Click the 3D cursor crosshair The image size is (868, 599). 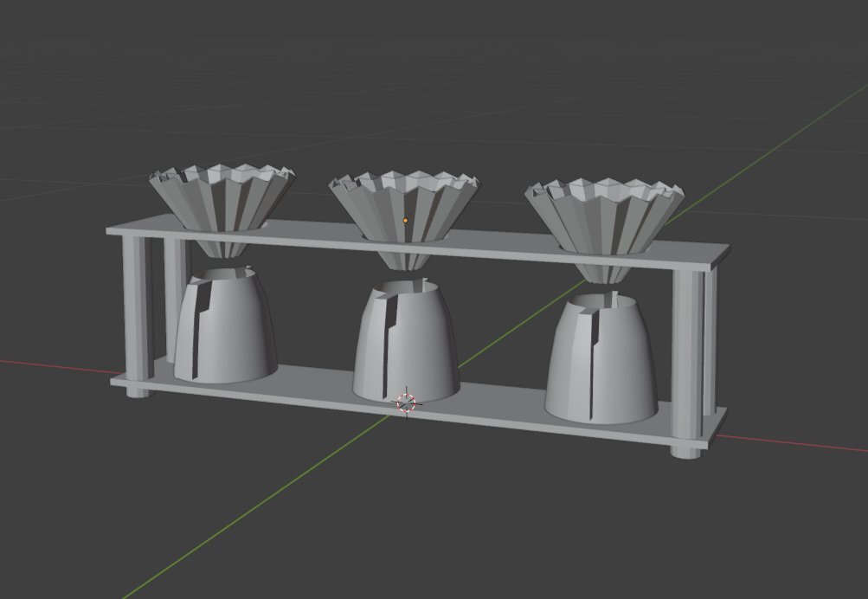click(x=407, y=403)
